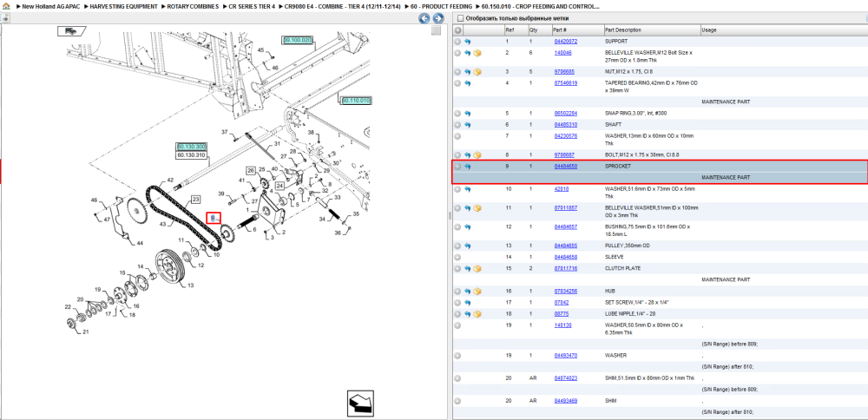Viewport: 868px width, 420px height.
Task: Click boxed callout 24 on the diagram
Action: point(279,186)
